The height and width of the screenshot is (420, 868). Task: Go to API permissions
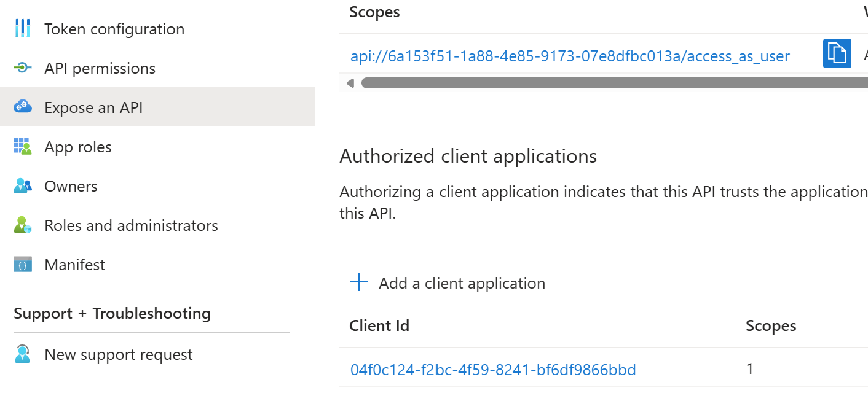coord(100,68)
